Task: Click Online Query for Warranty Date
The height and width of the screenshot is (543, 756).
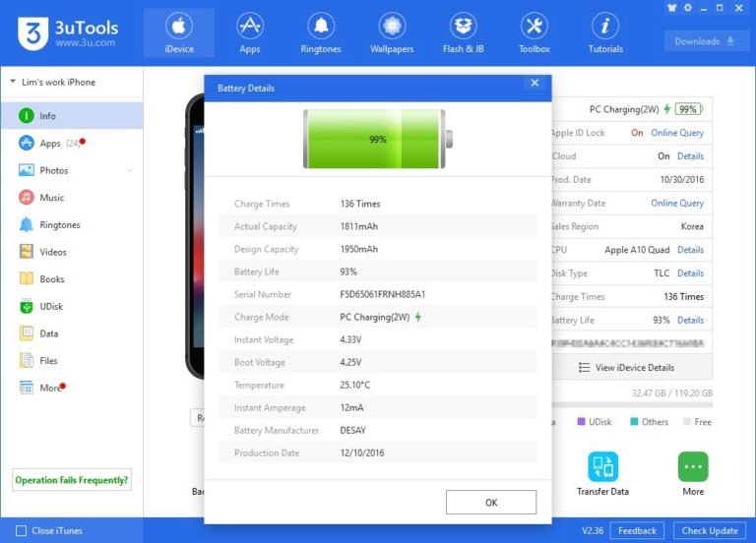Action: click(677, 203)
